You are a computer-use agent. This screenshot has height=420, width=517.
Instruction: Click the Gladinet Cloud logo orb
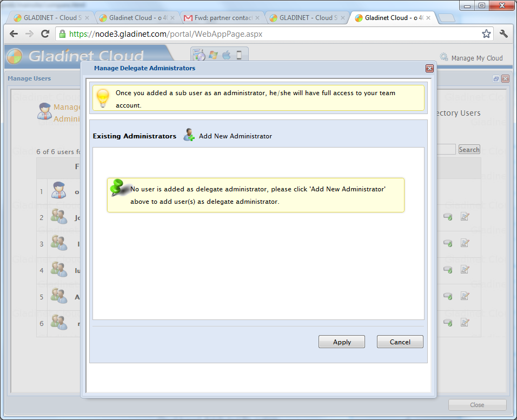15,56
